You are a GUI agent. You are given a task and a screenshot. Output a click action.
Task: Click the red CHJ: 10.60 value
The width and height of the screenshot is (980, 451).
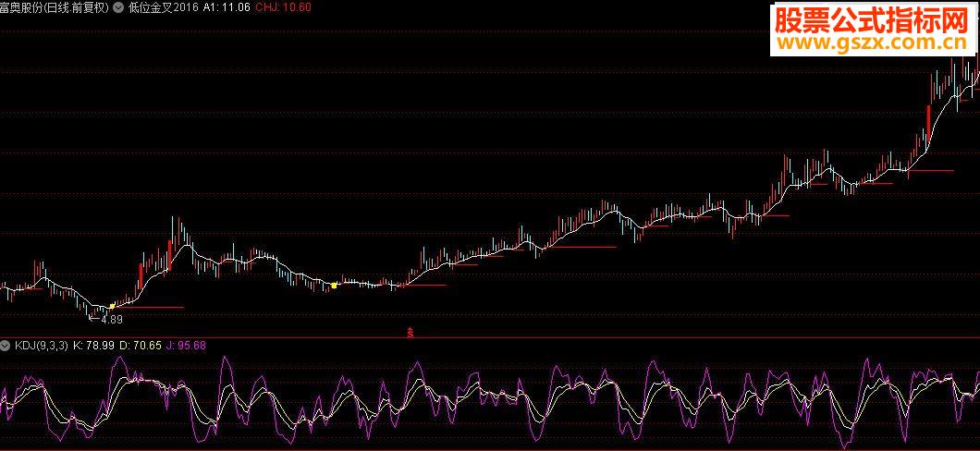click(285, 7)
